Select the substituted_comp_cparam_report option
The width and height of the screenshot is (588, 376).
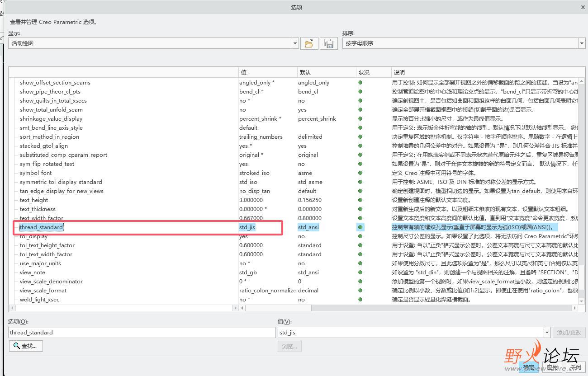pos(64,155)
